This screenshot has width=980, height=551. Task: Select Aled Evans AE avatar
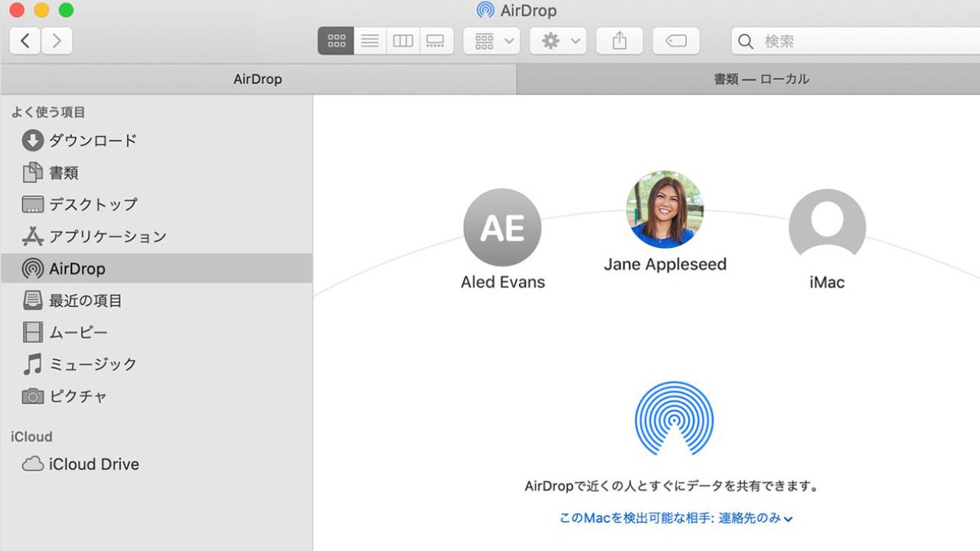click(x=502, y=227)
